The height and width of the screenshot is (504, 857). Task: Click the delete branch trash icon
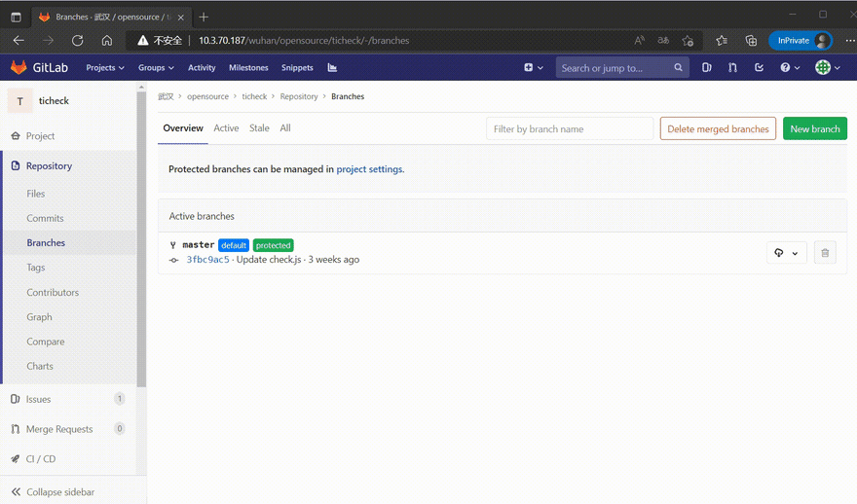825,253
